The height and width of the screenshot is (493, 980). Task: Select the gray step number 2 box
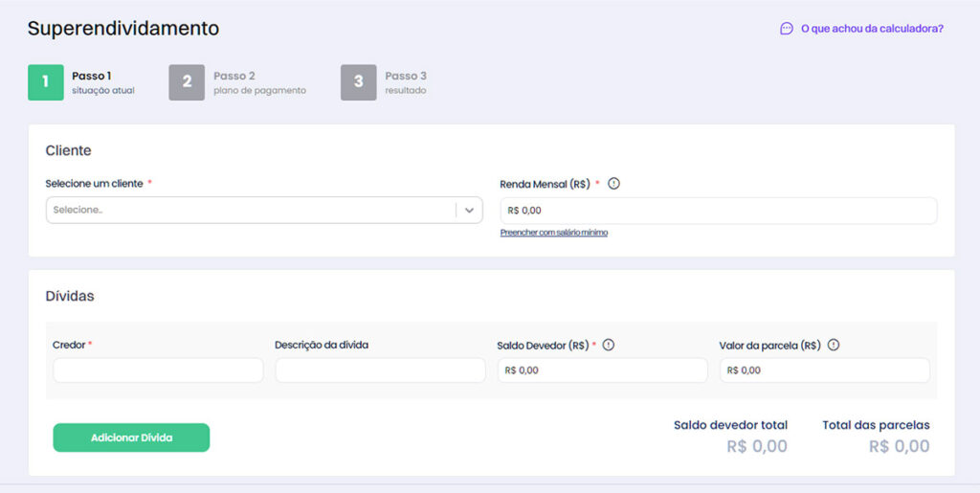point(187,82)
